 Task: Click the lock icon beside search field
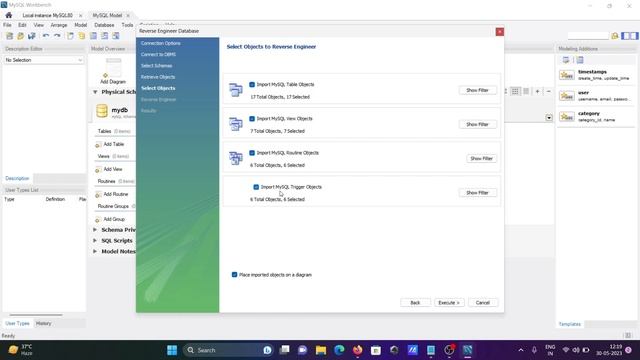pyautogui.click(x=615, y=36)
